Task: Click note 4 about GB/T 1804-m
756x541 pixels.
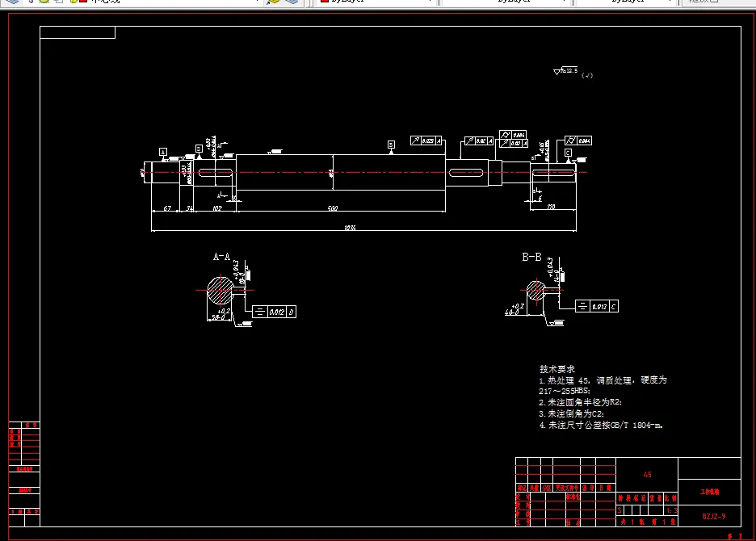Action: click(x=601, y=425)
